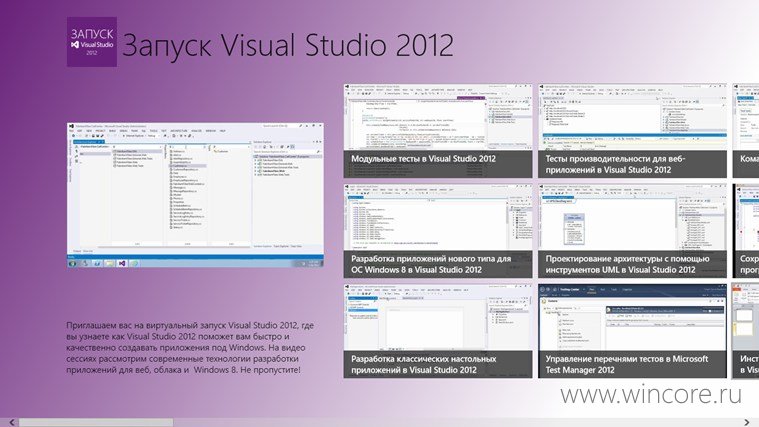Click the right arrow of the horizontal scrollbar
This screenshot has height=427, width=759.
click(747, 423)
